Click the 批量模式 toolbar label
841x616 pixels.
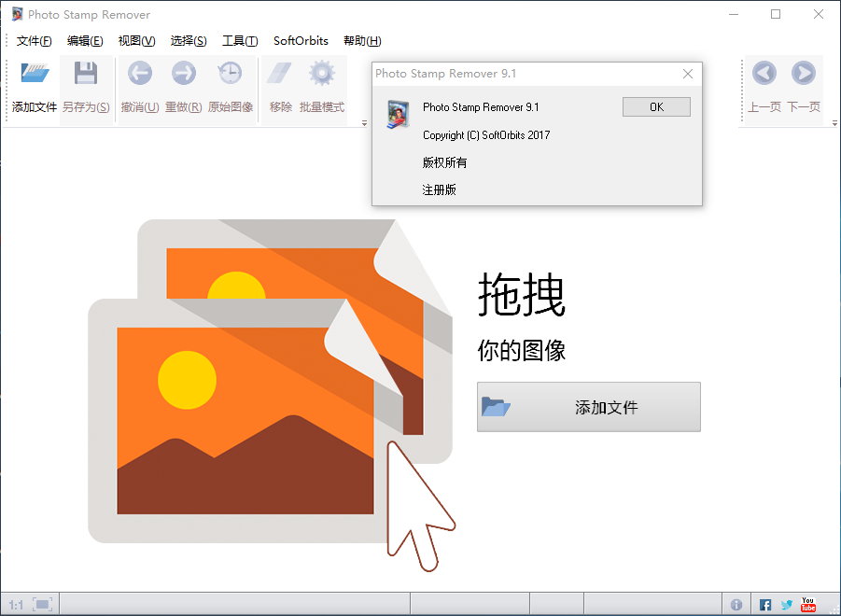coord(322,106)
